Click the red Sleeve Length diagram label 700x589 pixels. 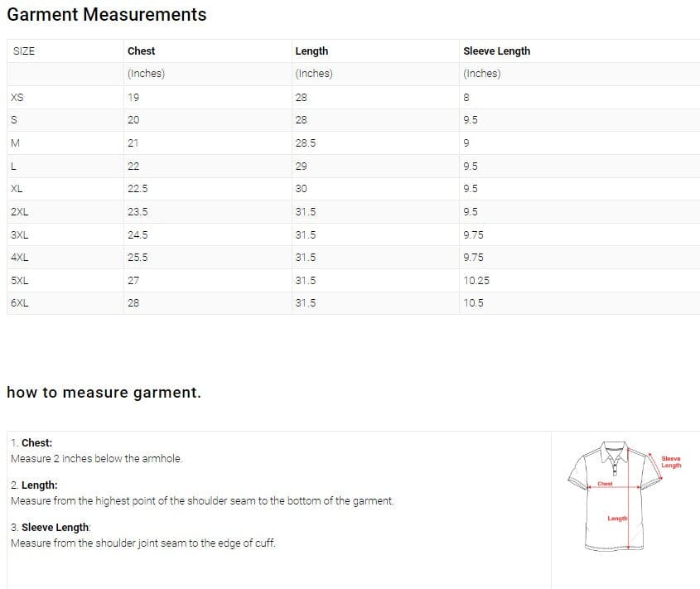[671, 461]
